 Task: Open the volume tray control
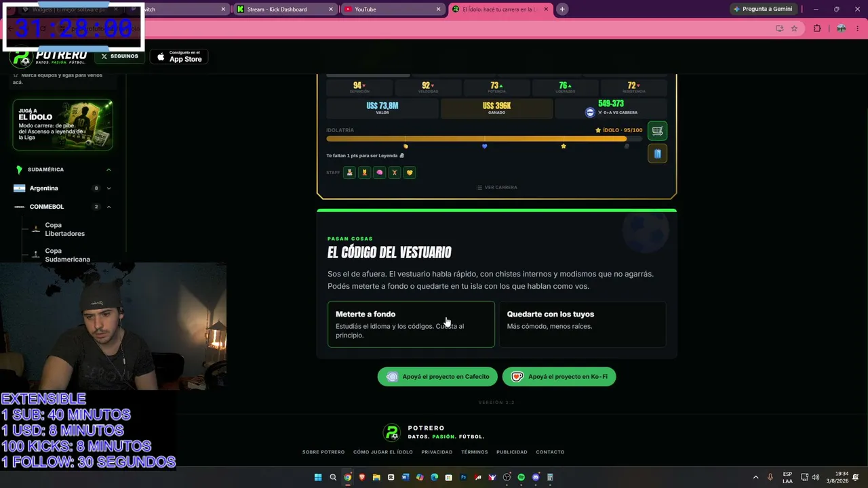pyautogui.click(x=815, y=477)
